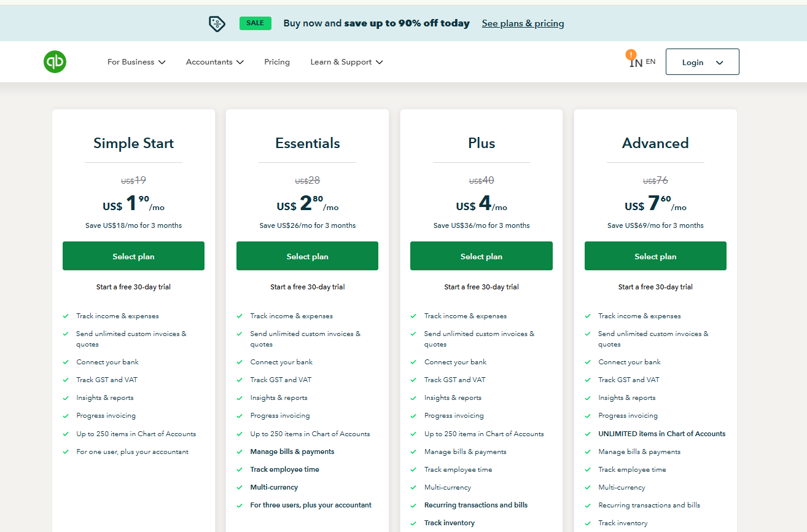Open the Pricing page
Screen dimensions: 807x532
277,62
